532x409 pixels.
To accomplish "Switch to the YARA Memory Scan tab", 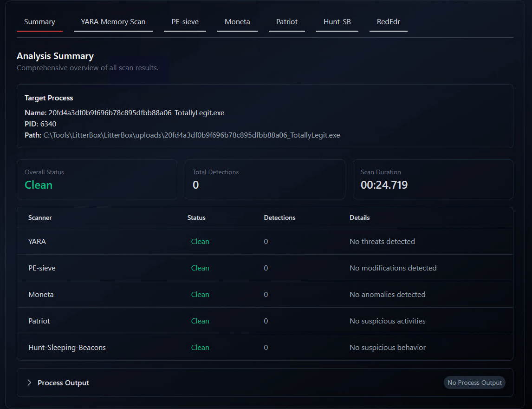I will tap(113, 22).
